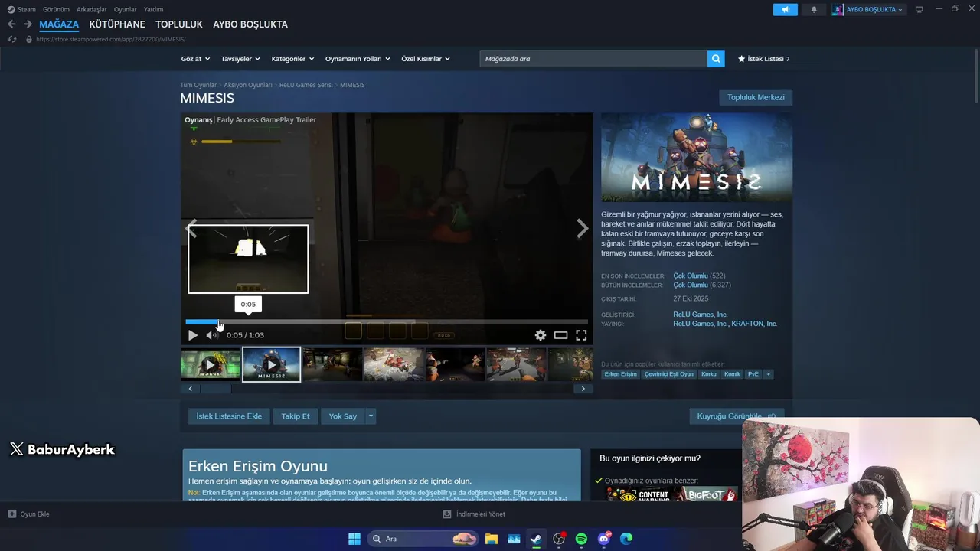This screenshot has height=551, width=980.
Task: Open İstek Listesi wishlist
Action: point(763,59)
